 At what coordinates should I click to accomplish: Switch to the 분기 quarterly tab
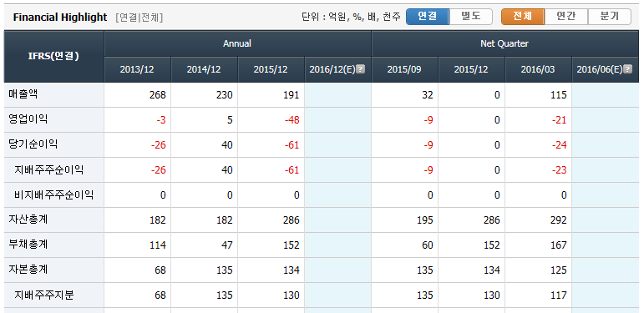pos(610,17)
